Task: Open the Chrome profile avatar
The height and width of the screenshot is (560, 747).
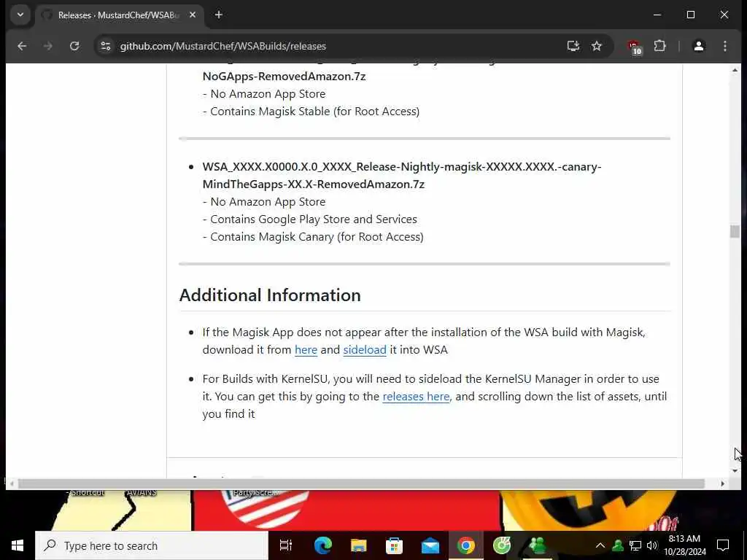Action: click(x=698, y=46)
